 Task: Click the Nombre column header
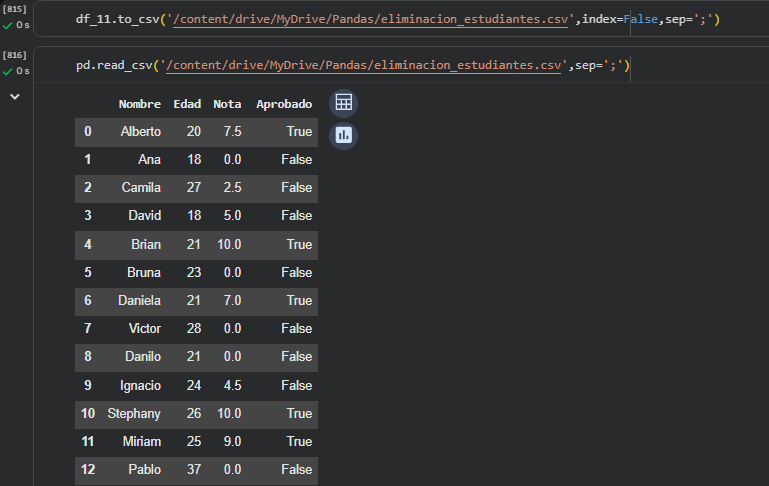click(139, 104)
